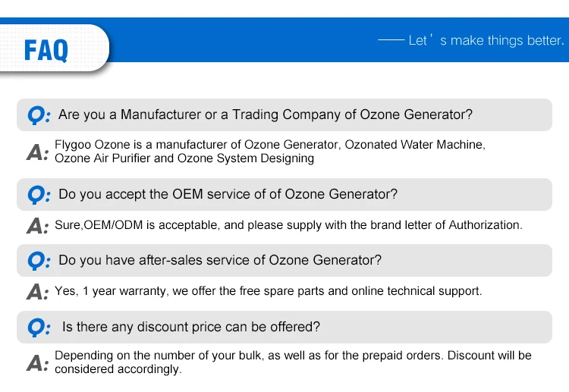Click the A icon beside the Flygoo Ozone answer
The width and height of the screenshot is (569, 392).
pyautogui.click(x=37, y=152)
